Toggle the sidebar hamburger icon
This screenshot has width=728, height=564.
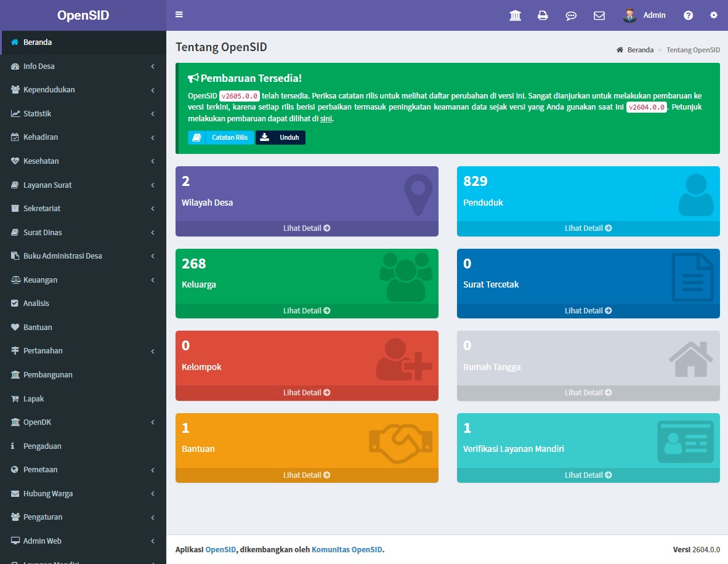(179, 15)
